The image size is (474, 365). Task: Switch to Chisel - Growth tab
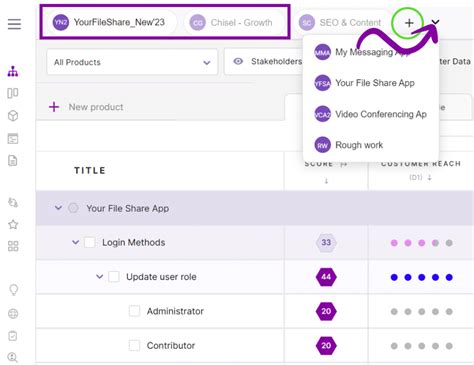(234, 23)
